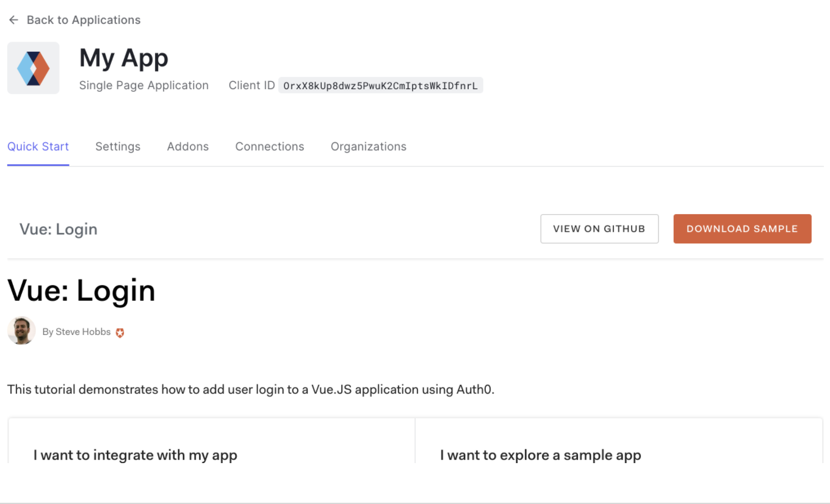
Task: Open the Organizations tab
Action: click(369, 146)
